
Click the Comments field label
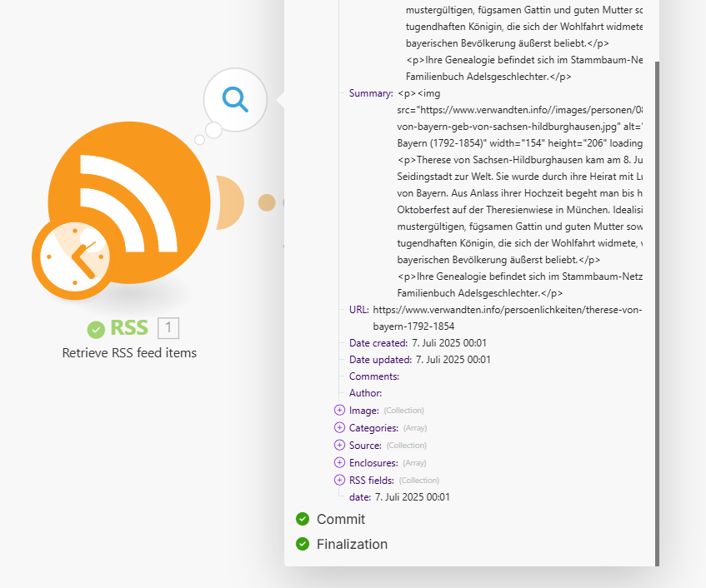(x=374, y=376)
